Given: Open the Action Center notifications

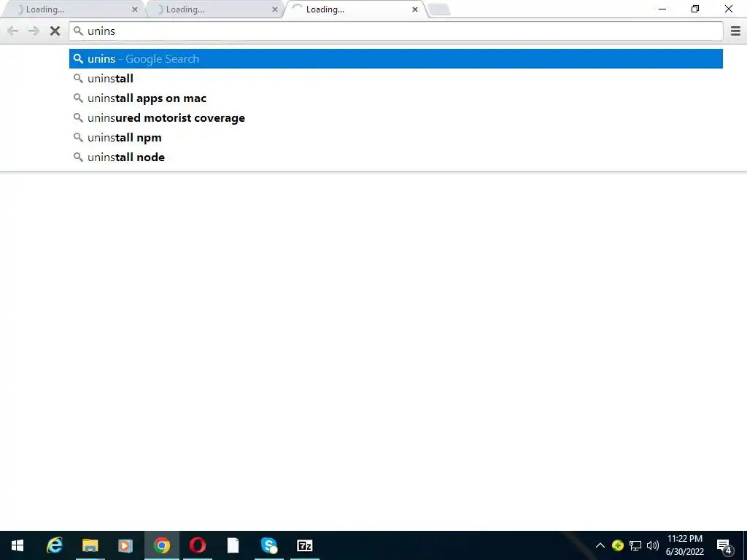Looking at the screenshot, I should tap(724, 545).
